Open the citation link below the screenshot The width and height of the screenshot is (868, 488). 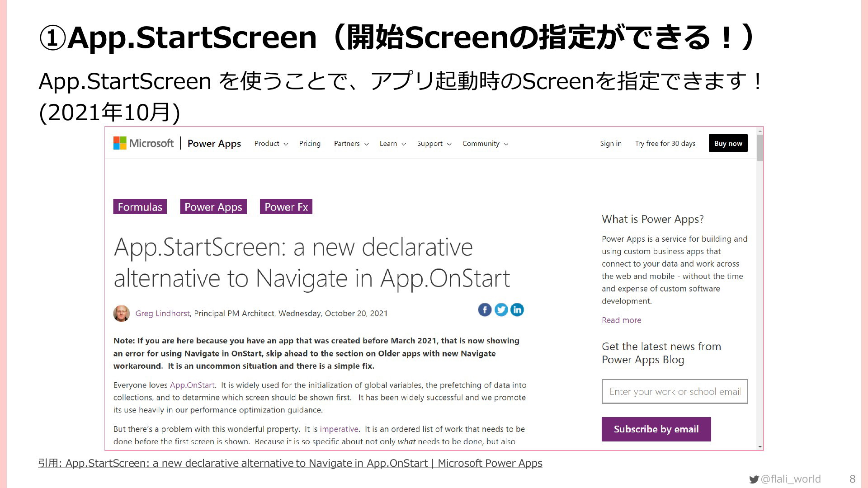(x=290, y=463)
